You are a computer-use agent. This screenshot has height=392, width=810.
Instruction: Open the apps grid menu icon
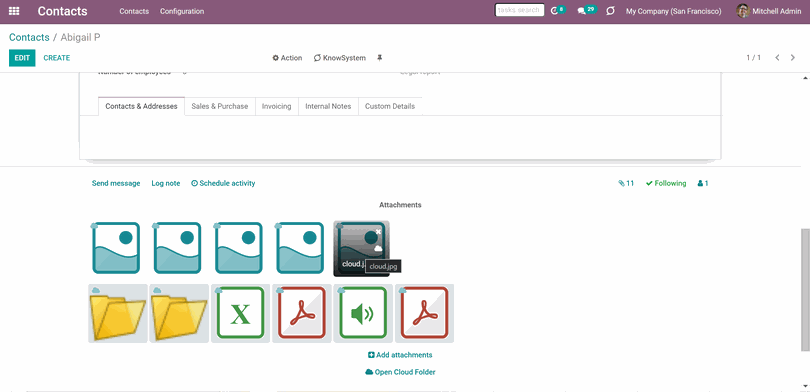point(14,11)
